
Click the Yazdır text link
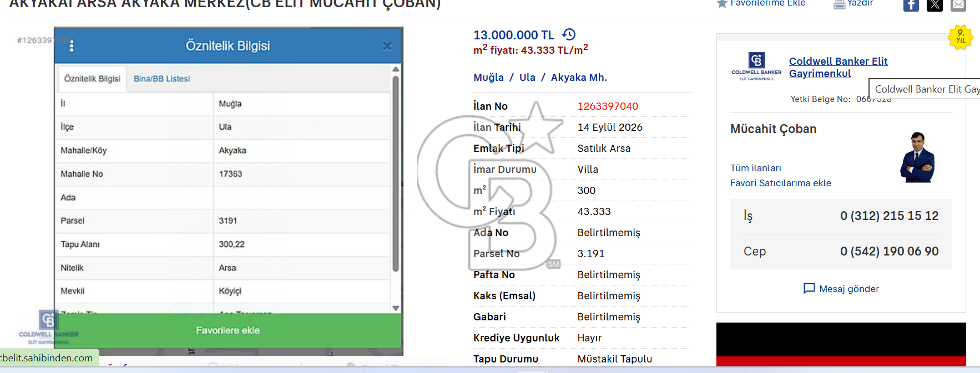coord(860,3)
